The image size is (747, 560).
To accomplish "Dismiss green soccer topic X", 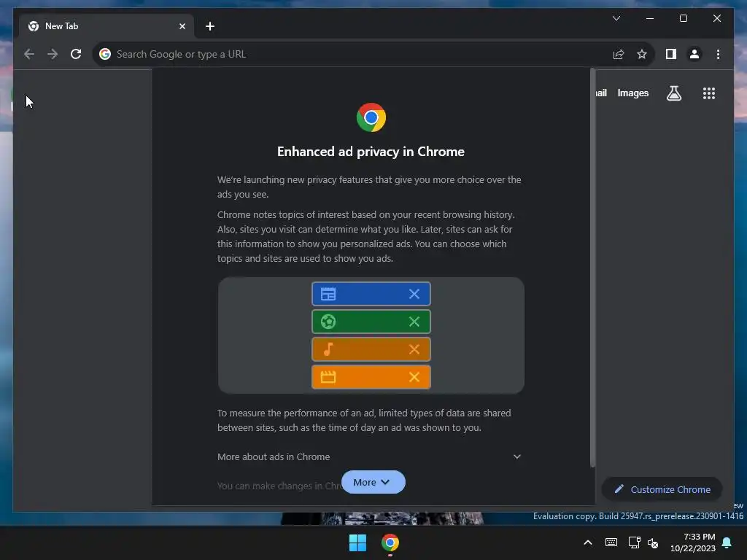I will click(414, 322).
